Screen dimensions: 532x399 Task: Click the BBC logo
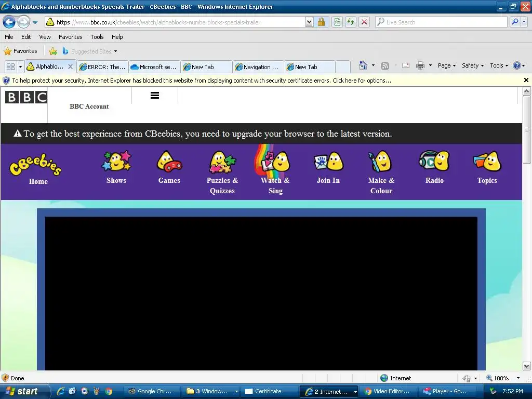click(x=26, y=97)
